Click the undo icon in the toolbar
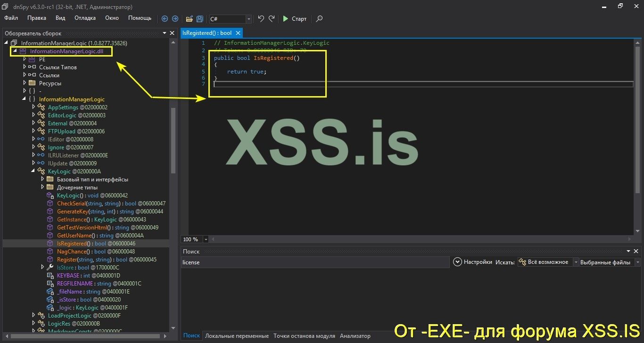 [260, 19]
